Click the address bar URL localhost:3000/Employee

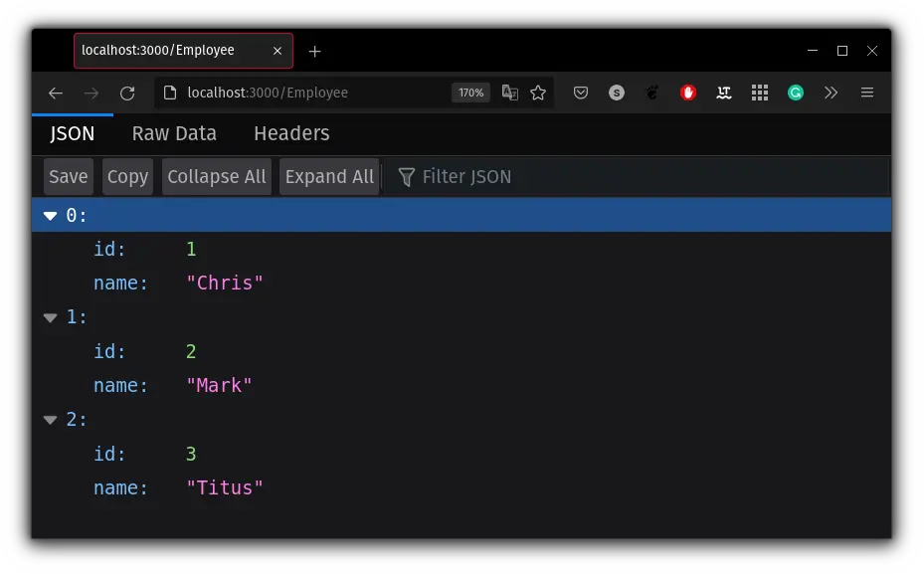click(268, 93)
